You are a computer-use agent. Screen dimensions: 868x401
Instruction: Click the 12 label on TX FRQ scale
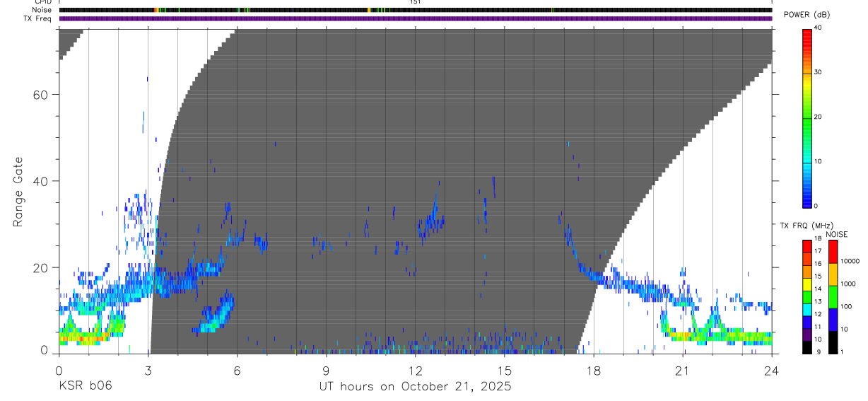[818, 314]
